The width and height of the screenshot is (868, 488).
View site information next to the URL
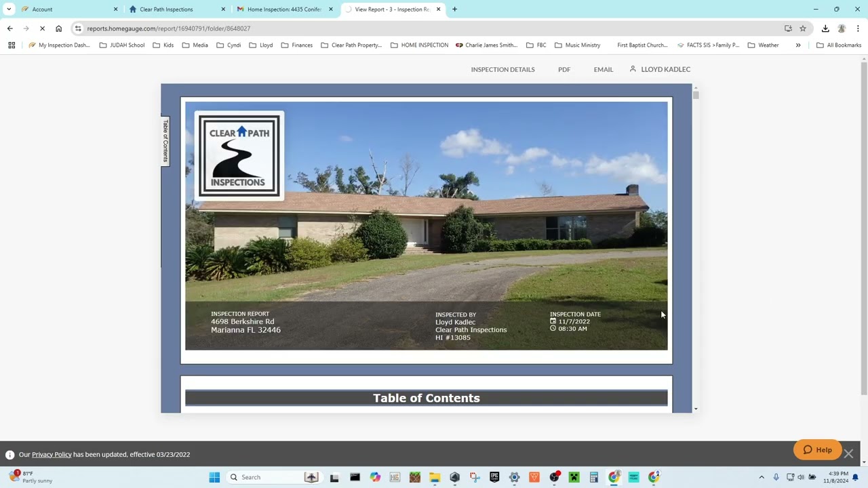(x=79, y=28)
